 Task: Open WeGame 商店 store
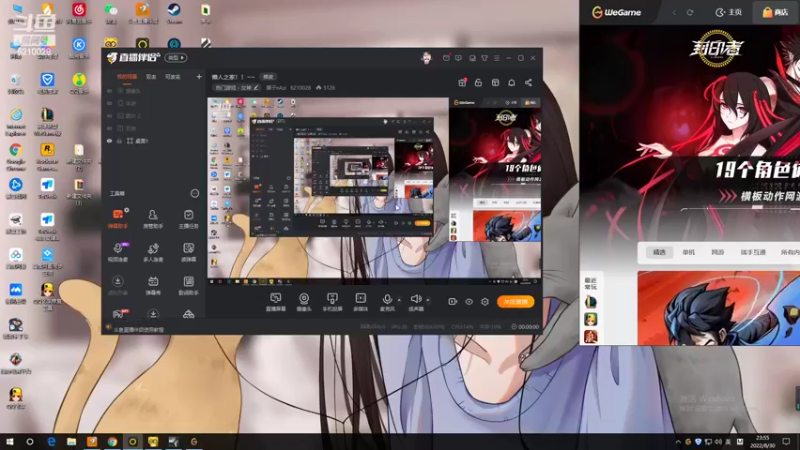coord(776,12)
